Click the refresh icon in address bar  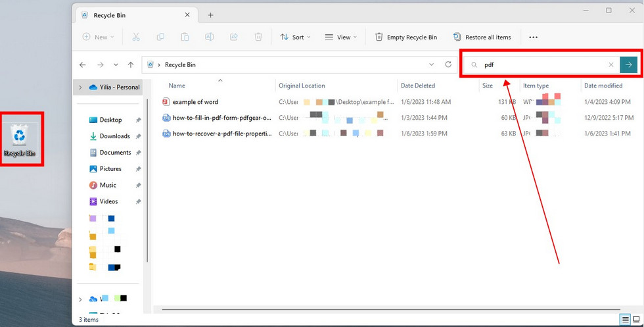448,64
